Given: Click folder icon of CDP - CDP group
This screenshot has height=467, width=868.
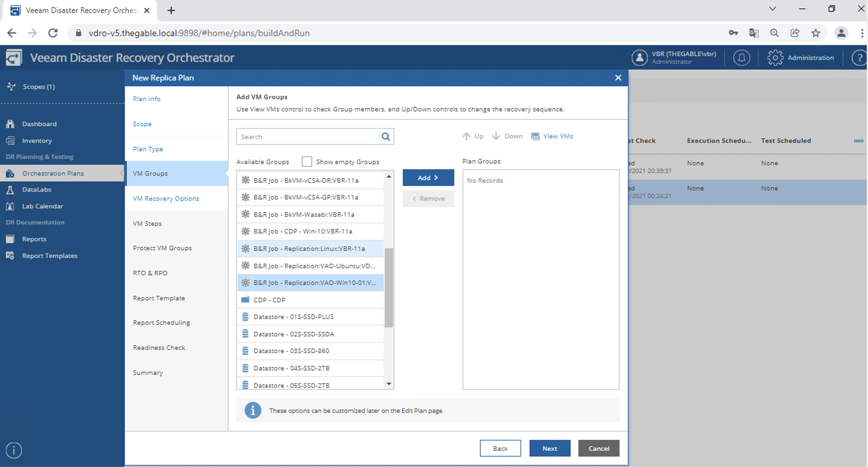Looking at the screenshot, I should (x=245, y=299).
